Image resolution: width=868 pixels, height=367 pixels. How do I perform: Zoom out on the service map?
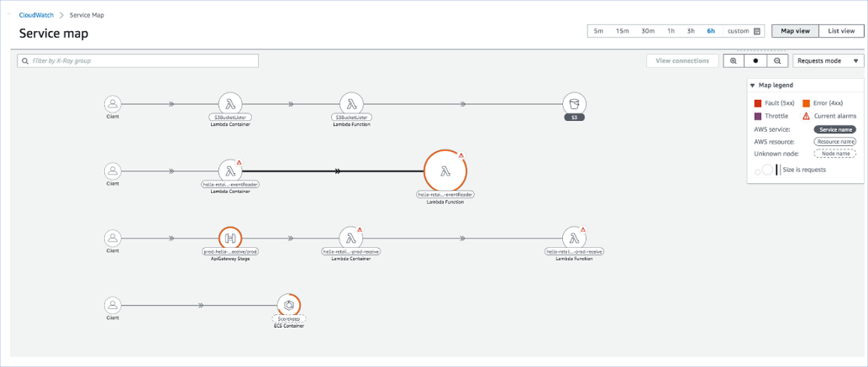click(x=777, y=61)
